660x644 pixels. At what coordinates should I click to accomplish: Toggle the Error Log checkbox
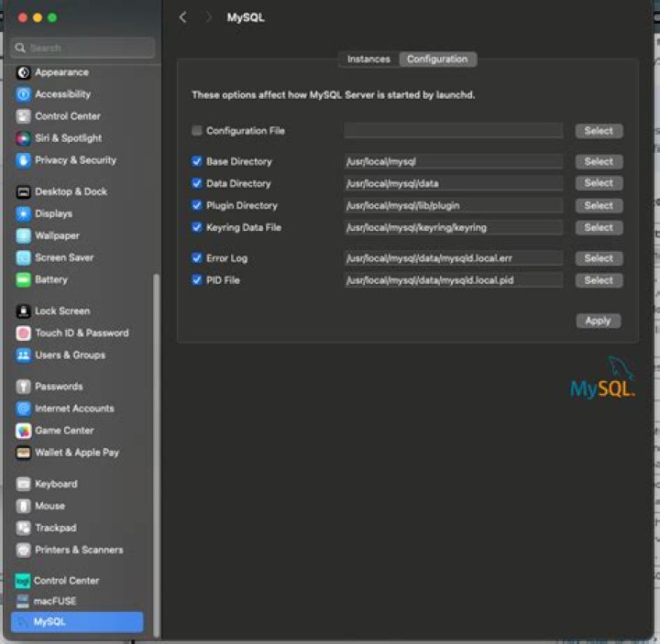point(196,258)
